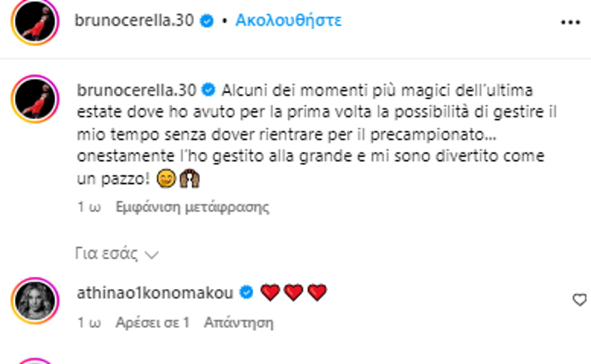Open the brunocerella.30 username starting the caption
Viewport: 591px width, 364px height.
137,90
